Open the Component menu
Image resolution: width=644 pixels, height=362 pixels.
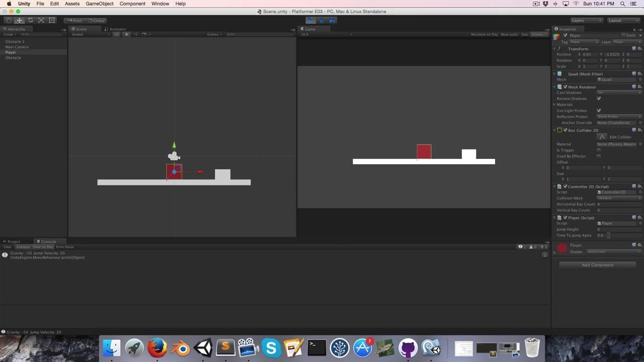[x=132, y=4]
